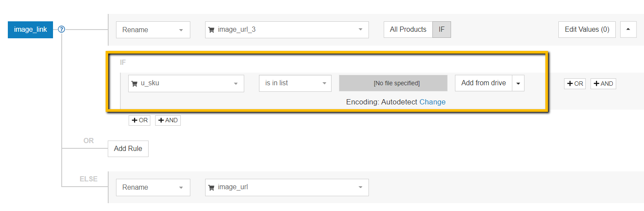This screenshot has height=211, width=644.
Task: Expand the Add from drive arrow menu
Action: pos(518,83)
